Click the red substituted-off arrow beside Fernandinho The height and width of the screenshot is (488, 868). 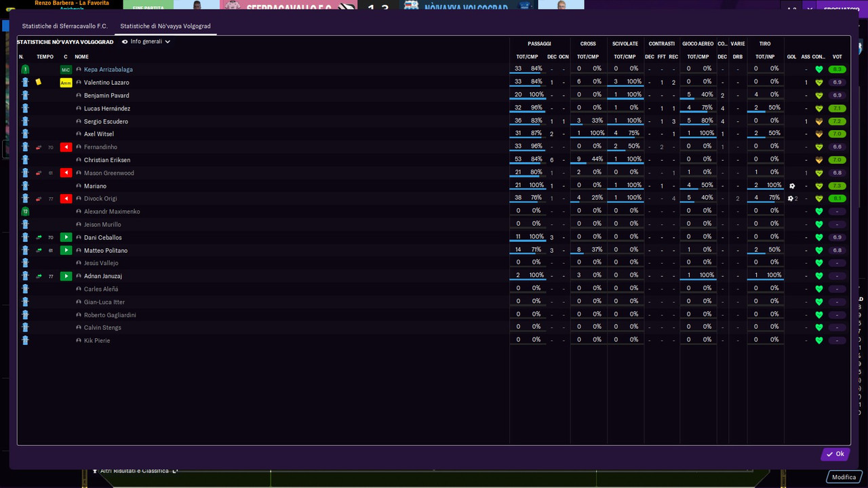pos(66,147)
